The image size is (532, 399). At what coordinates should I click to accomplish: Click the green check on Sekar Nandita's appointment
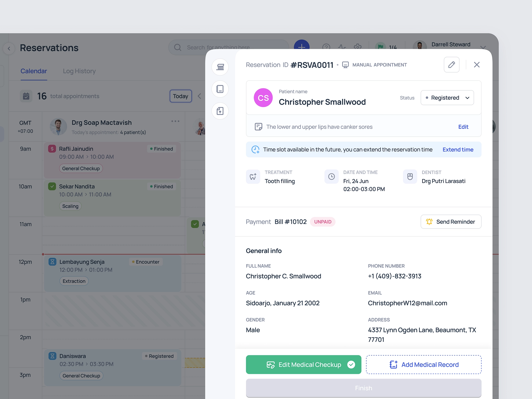point(52,186)
